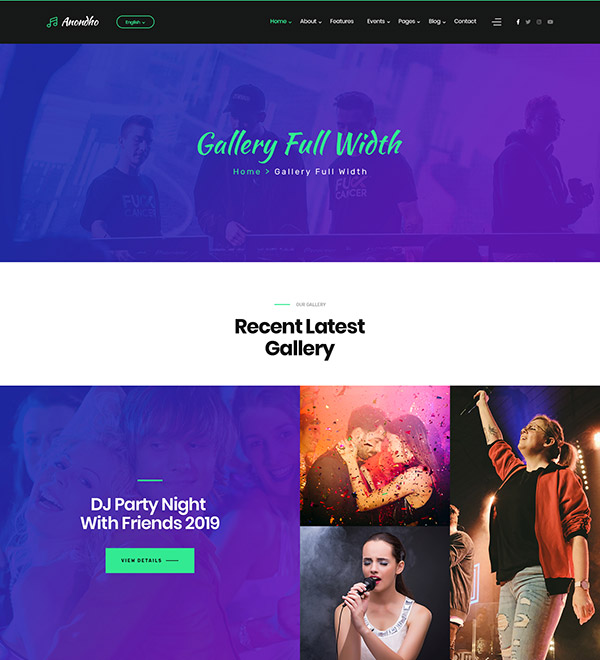Open the YouTube social icon
This screenshot has height=660, width=600.
pyautogui.click(x=550, y=22)
